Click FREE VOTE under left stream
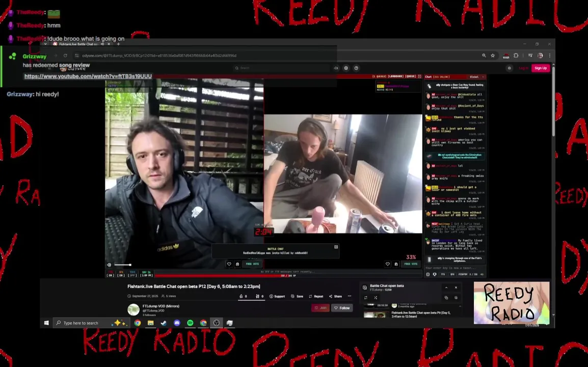The width and height of the screenshot is (588, 367). [x=252, y=264]
